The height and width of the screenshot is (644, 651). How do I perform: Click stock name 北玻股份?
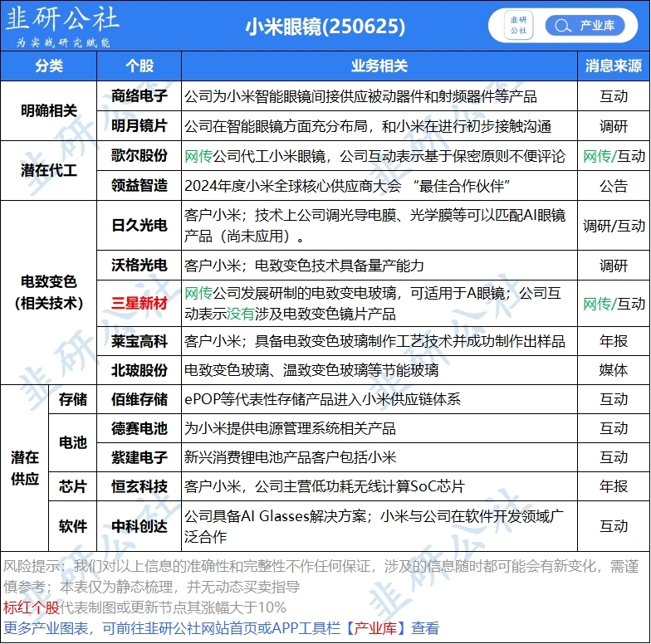point(139,370)
